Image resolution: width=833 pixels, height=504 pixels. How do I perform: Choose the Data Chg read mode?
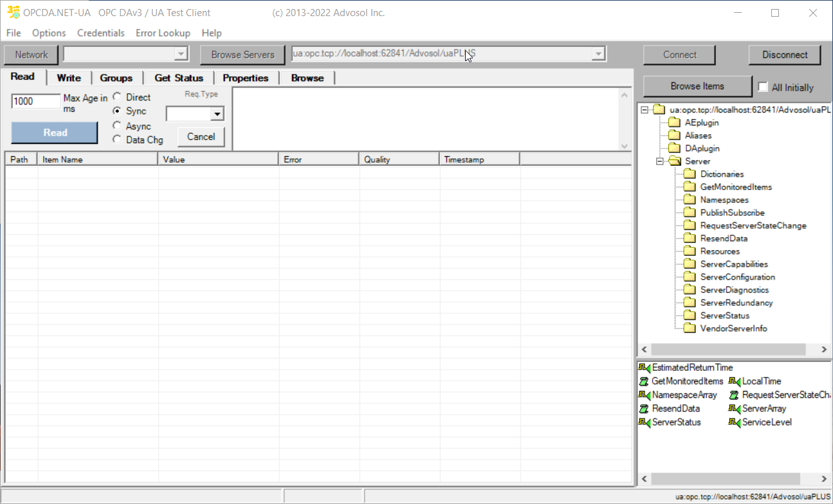[117, 139]
